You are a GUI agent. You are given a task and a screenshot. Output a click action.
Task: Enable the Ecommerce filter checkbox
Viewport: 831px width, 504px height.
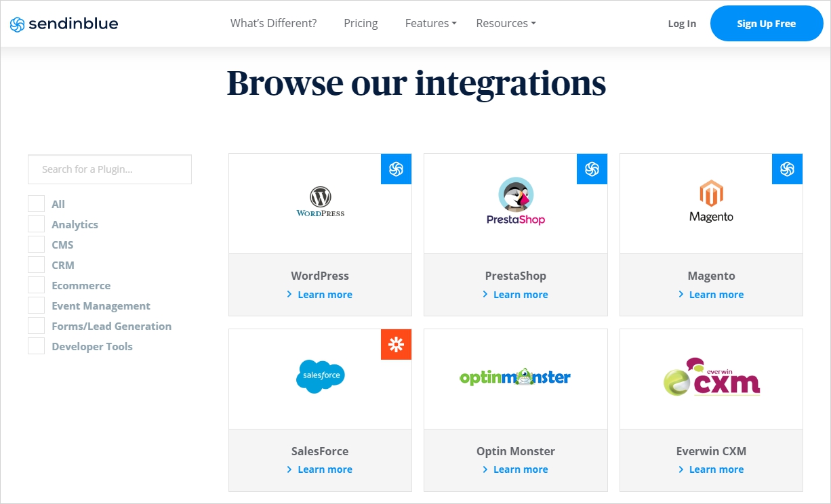36,285
